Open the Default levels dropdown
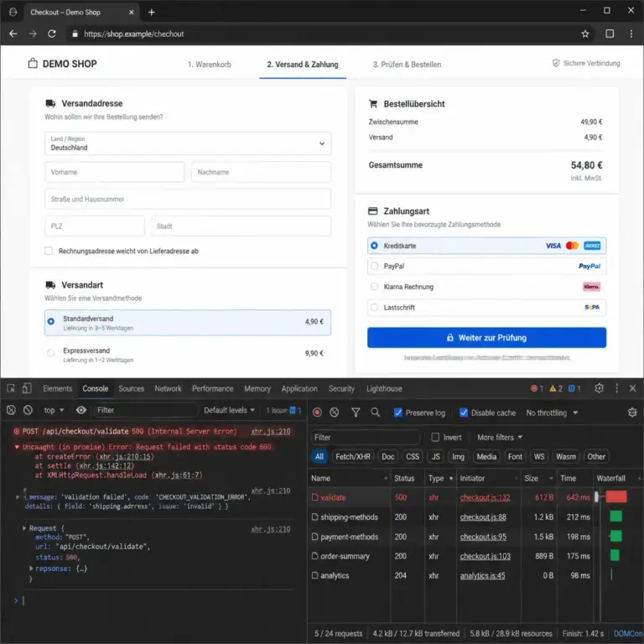This screenshot has height=644, width=644. tap(229, 410)
